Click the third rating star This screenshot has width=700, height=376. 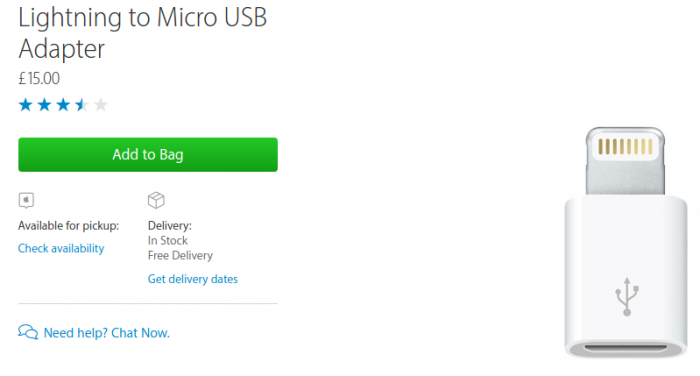click(x=63, y=105)
